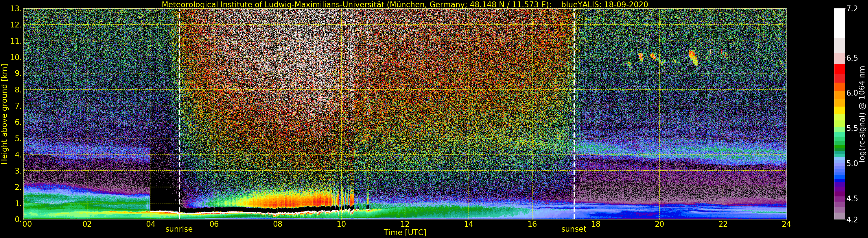This screenshot has width=868, height=238.
Task: Click the 4.5 value on the colorbar
Action: coord(852,199)
